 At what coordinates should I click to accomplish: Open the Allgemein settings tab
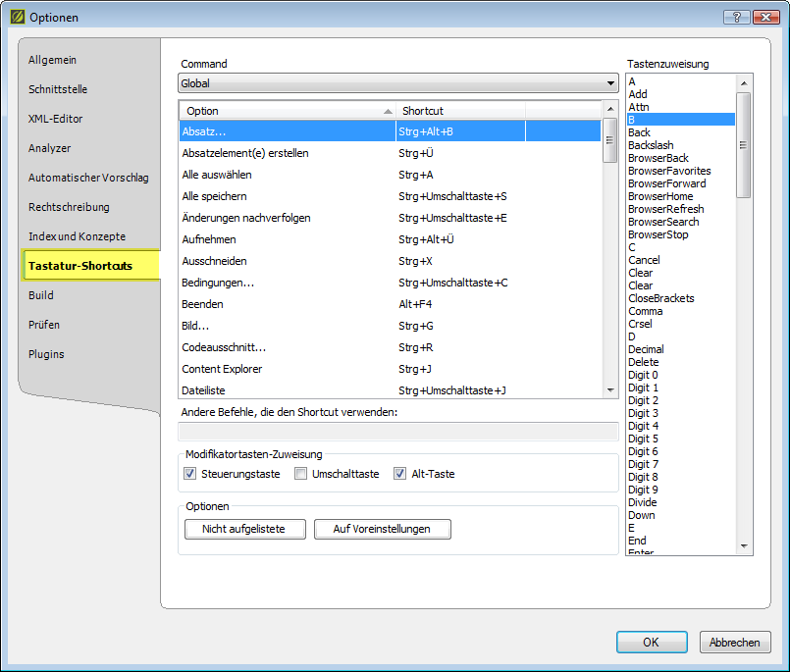[x=53, y=61]
